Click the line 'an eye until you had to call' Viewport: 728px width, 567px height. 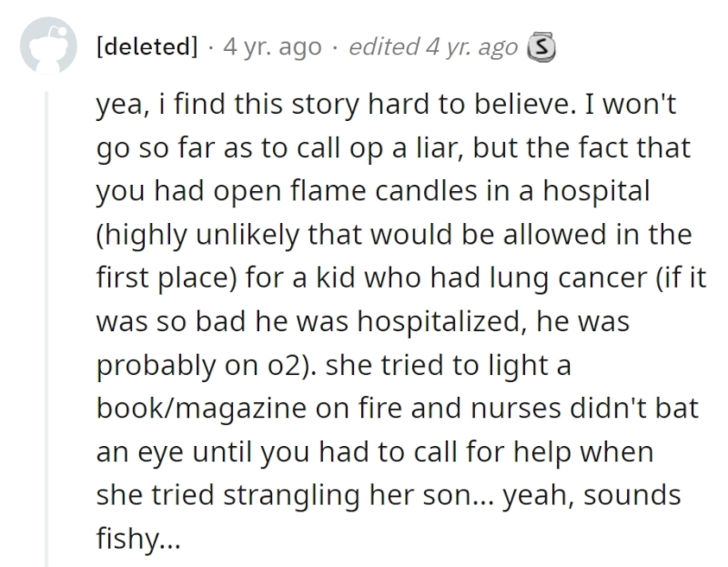pos(375,451)
